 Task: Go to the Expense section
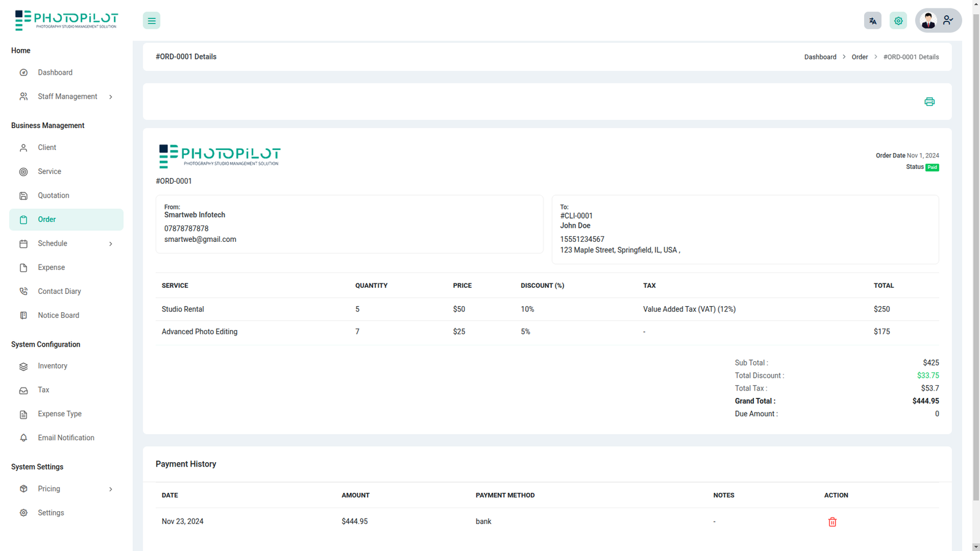pyautogui.click(x=51, y=268)
